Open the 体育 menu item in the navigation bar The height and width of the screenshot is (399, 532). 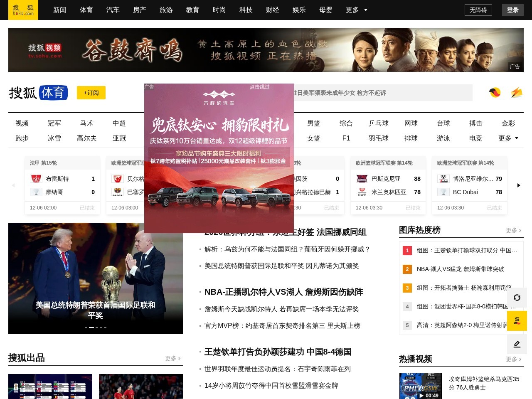tap(86, 10)
